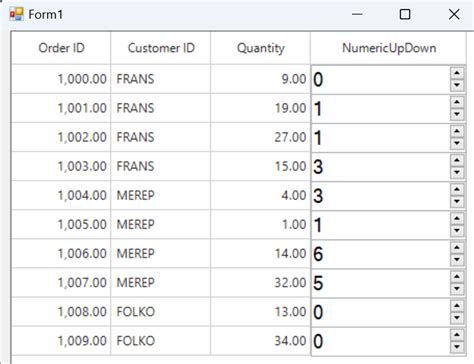Select the 1,005.00 Order ID cell
This screenshot has width=474, height=364.
[61, 224]
